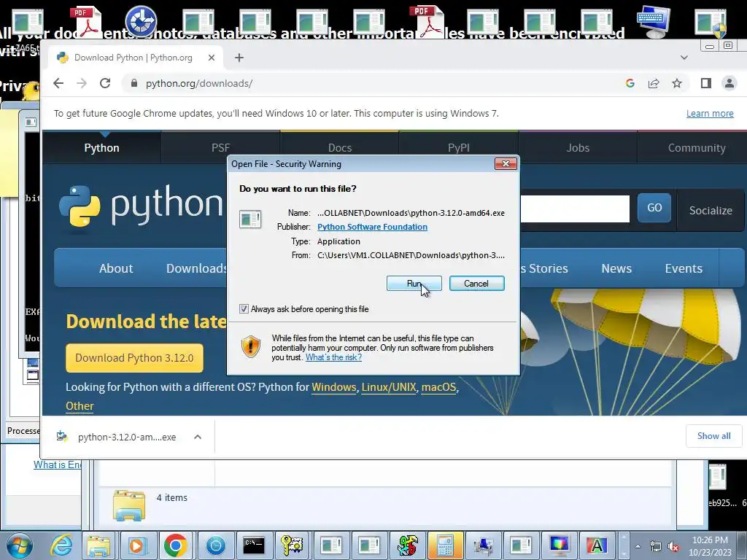
Task: Open Windows Media Player from taskbar
Action: pyautogui.click(x=136, y=545)
